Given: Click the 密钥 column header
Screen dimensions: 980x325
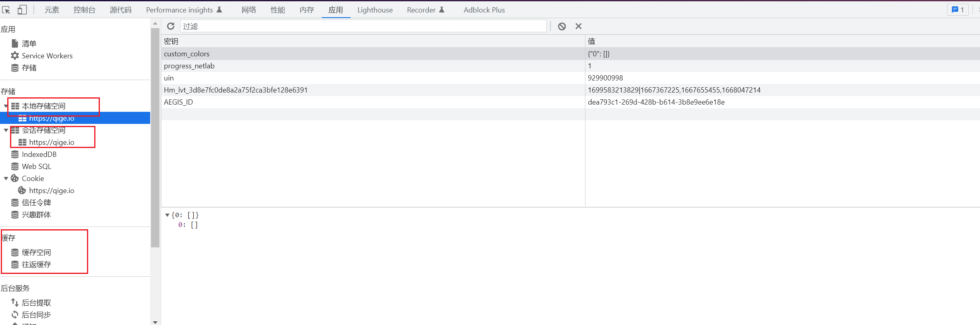Looking at the screenshot, I should click(x=373, y=41).
